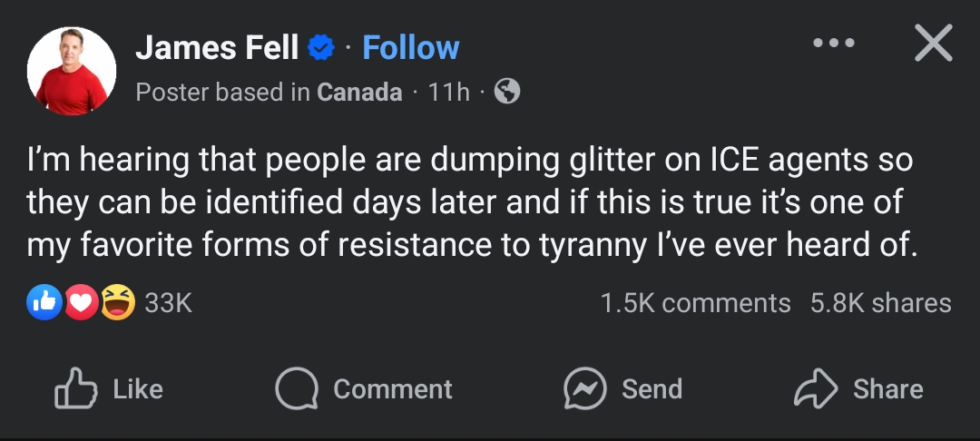Open the 1.5K comments

[x=695, y=303]
